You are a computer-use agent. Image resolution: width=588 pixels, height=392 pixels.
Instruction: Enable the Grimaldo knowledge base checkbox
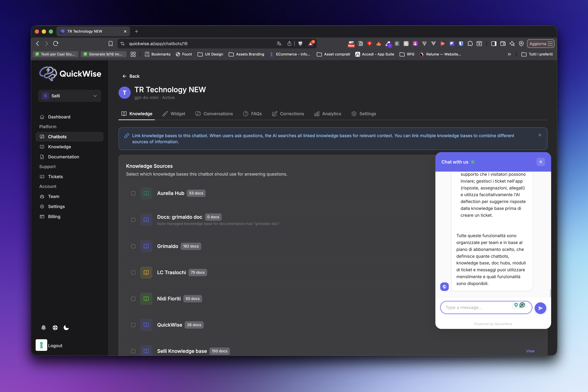[133, 246]
